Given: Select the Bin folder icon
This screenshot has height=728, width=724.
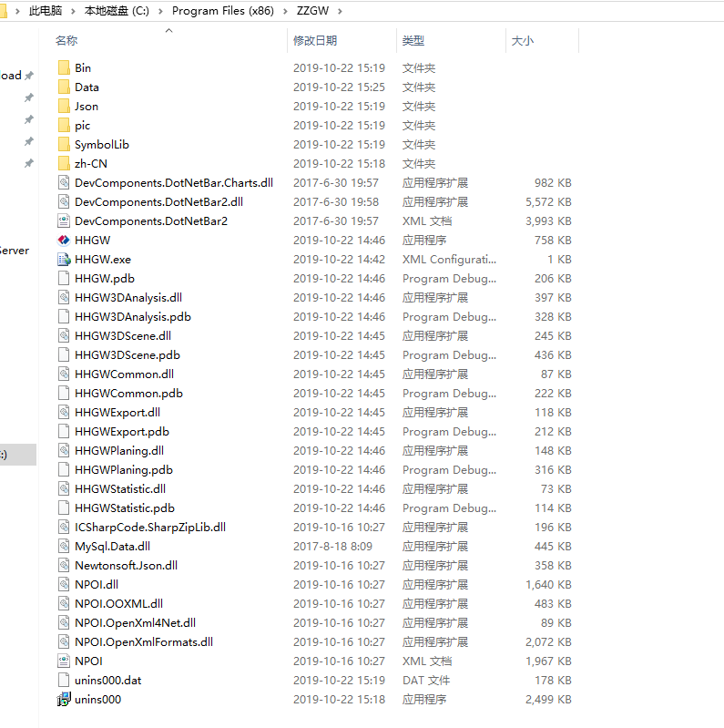Looking at the screenshot, I should pyautogui.click(x=64, y=67).
